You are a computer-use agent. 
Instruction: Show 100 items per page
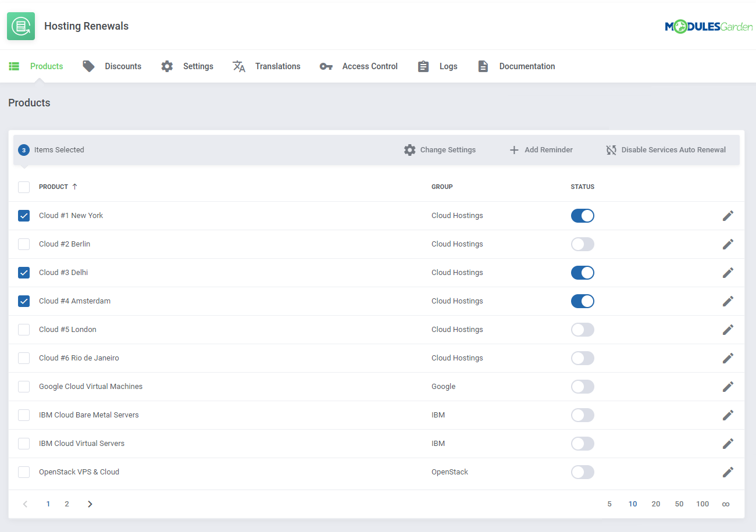pyautogui.click(x=702, y=504)
